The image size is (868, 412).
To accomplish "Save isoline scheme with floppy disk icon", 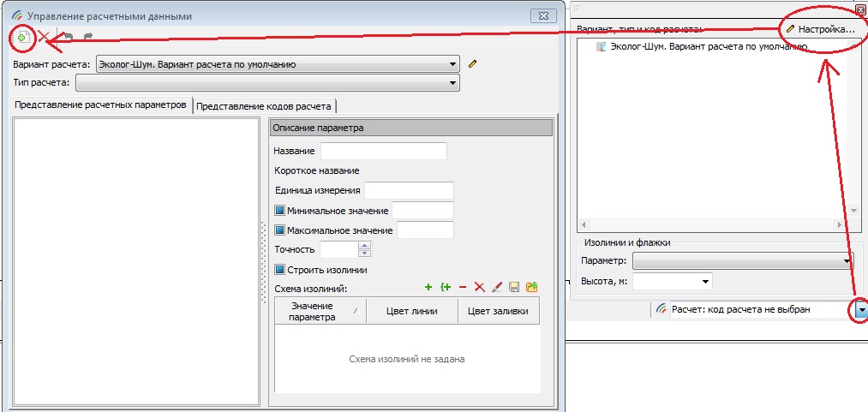I will [x=514, y=288].
